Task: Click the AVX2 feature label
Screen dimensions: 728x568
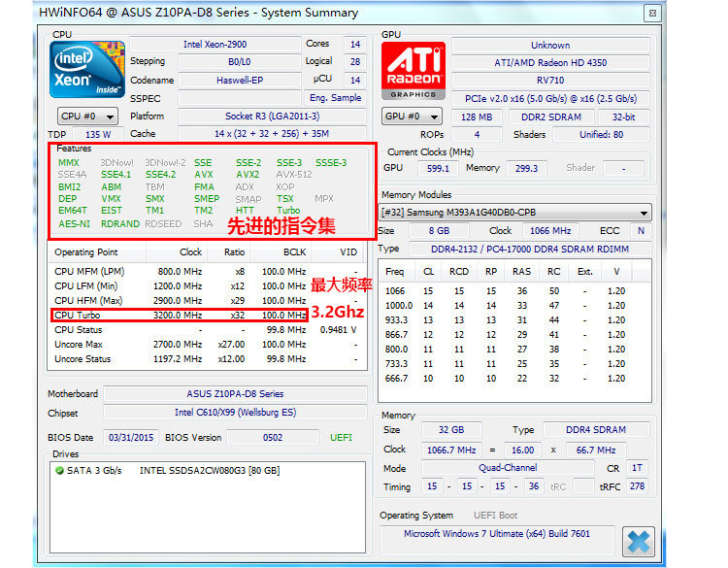Action: [248, 175]
